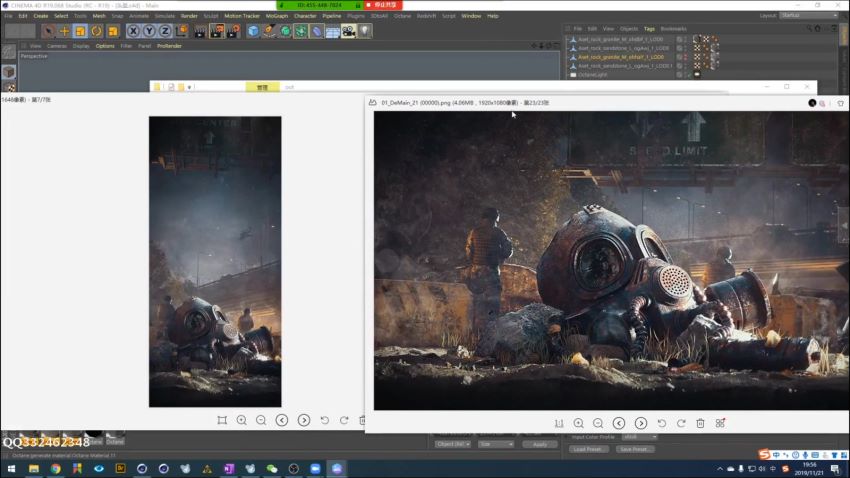Open the Mesh menu

(99, 16)
